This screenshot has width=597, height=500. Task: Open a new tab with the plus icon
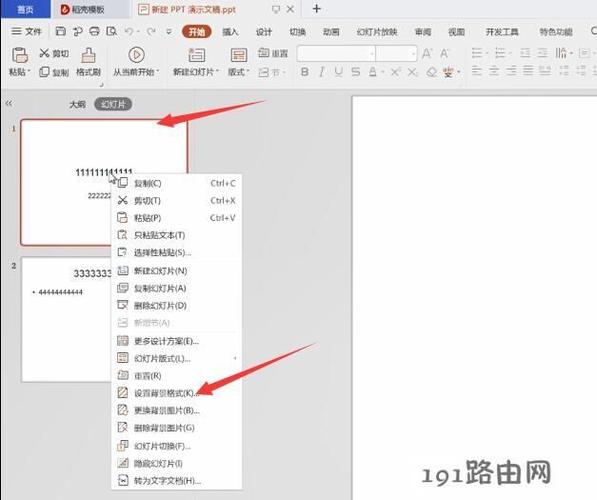click(x=316, y=9)
